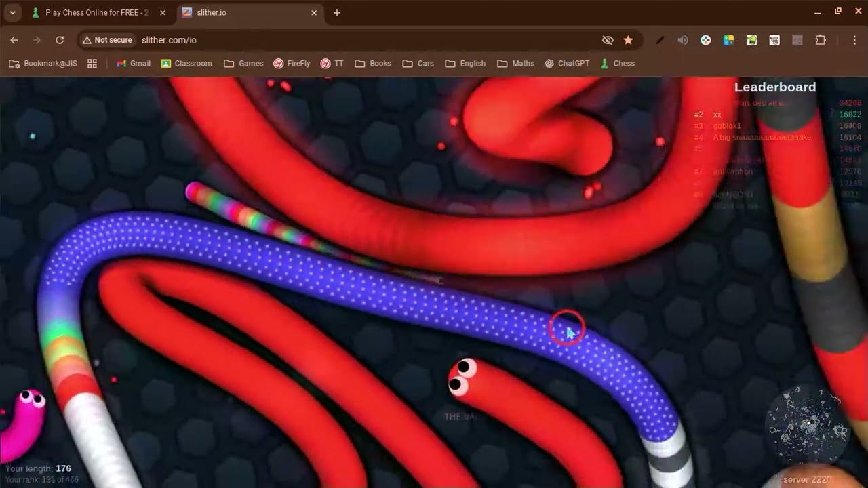Reload the slither.com page
Screen dimensions: 868x488
(x=60, y=40)
